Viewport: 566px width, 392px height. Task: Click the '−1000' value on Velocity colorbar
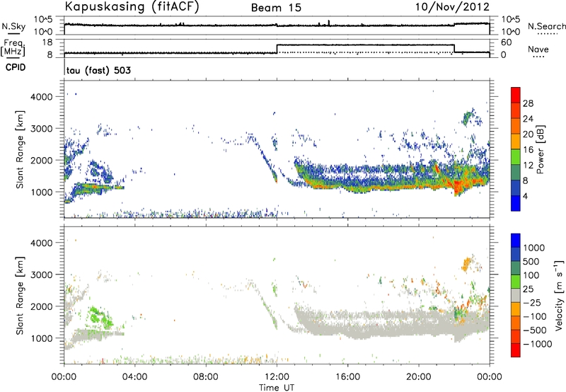538,344
